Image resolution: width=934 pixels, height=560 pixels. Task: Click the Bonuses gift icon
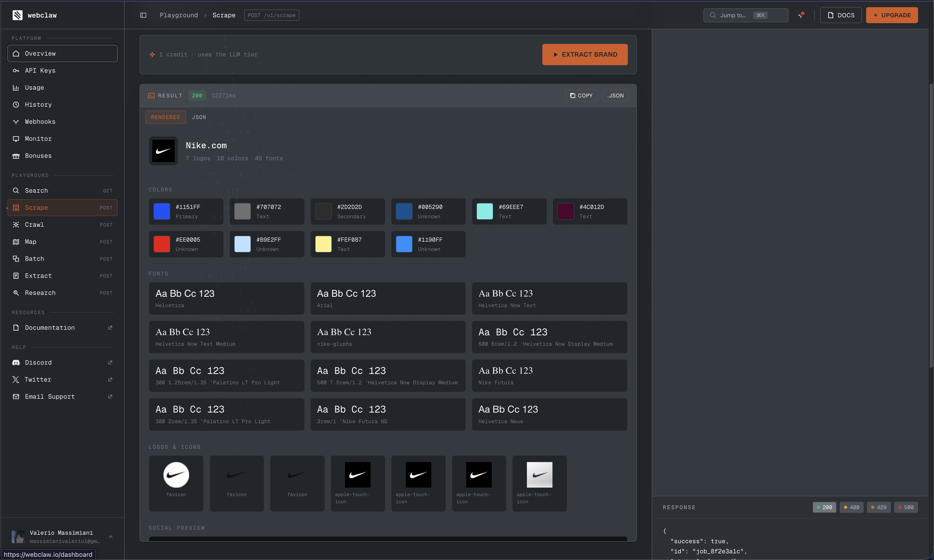click(x=16, y=156)
